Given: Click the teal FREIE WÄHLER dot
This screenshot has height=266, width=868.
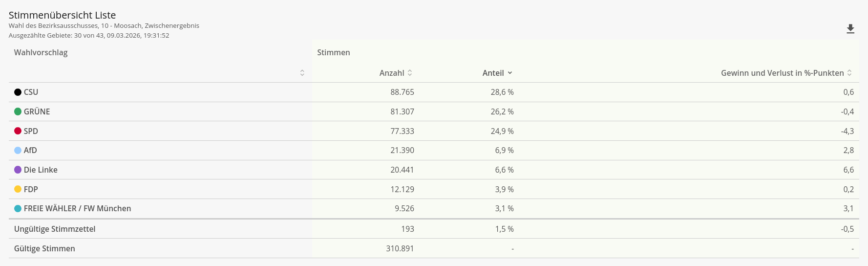Looking at the screenshot, I should (x=18, y=208).
